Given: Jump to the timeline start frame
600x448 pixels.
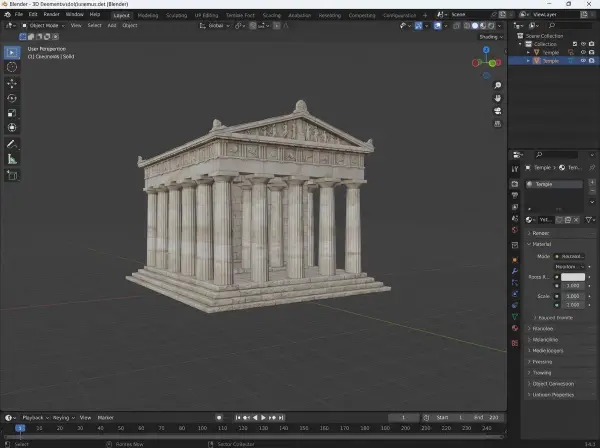Looking at the screenshot, I should pos(238,417).
